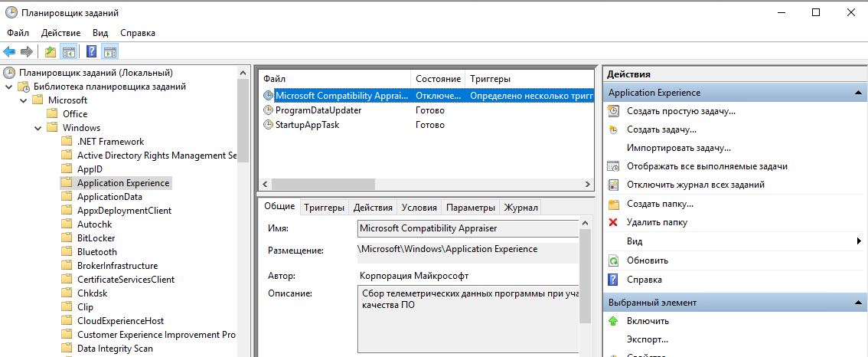The height and width of the screenshot is (357, 868).
Task: Click the Chkdsk folder icon
Action: coord(67,293)
